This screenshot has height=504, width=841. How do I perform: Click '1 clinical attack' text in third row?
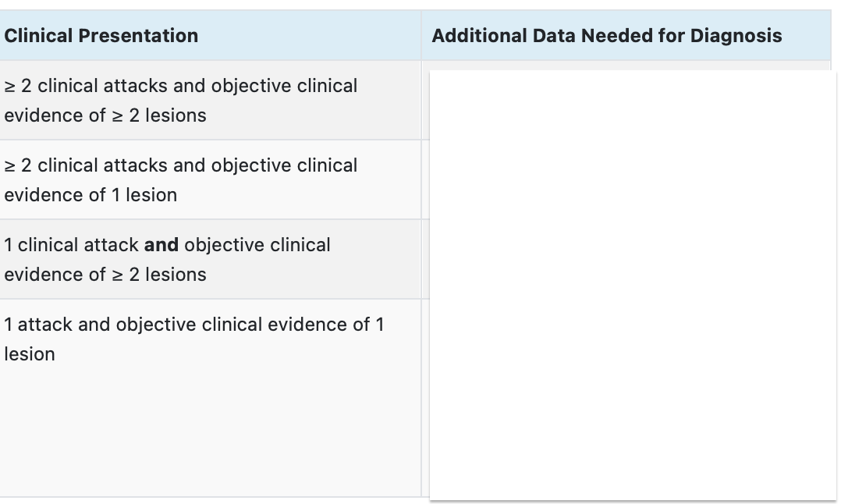pos(71,245)
